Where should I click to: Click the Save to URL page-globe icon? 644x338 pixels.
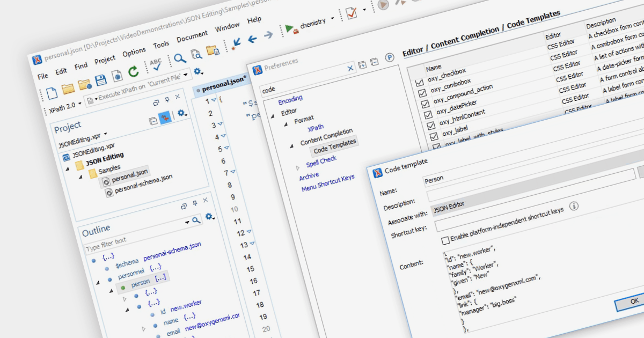click(116, 76)
